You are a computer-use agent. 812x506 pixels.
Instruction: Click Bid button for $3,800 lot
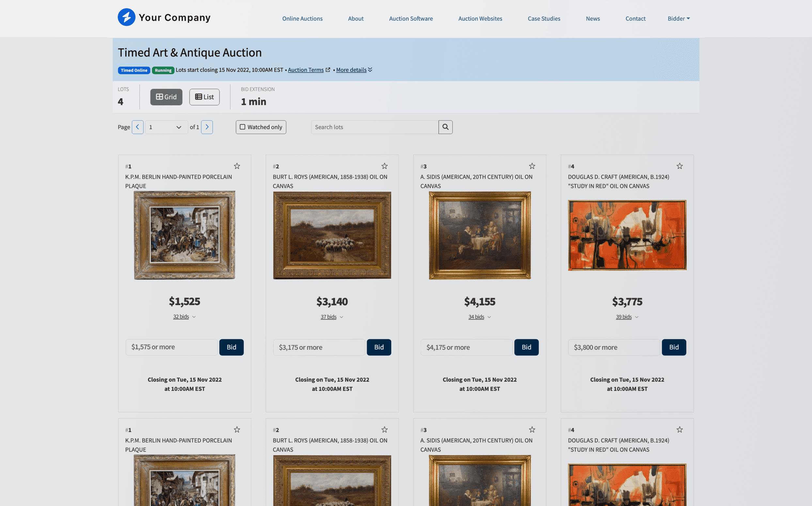(674, 347)
